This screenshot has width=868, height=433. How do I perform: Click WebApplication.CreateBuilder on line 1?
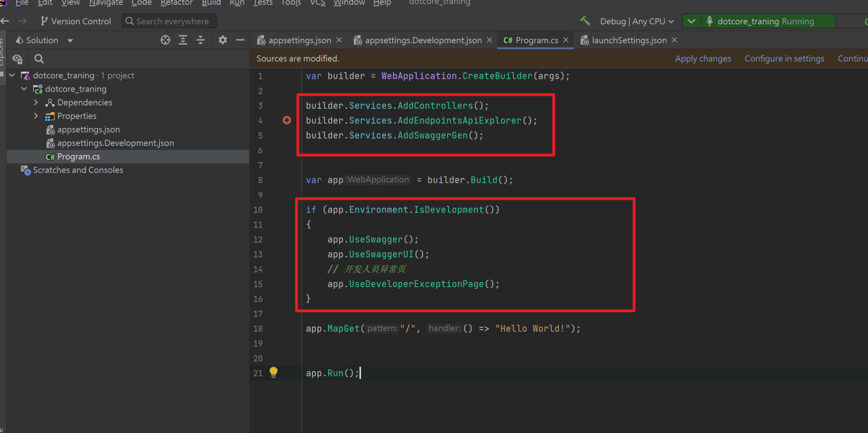[x=457, y=76]
